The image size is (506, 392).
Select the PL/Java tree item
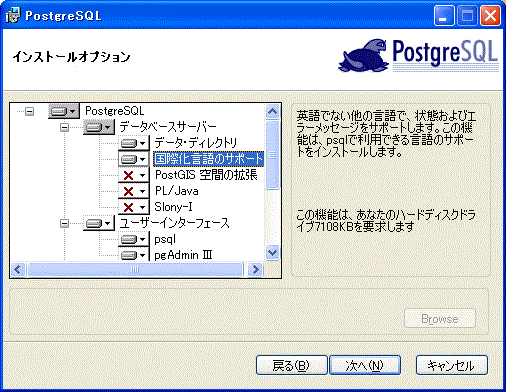tap(177, 191)
